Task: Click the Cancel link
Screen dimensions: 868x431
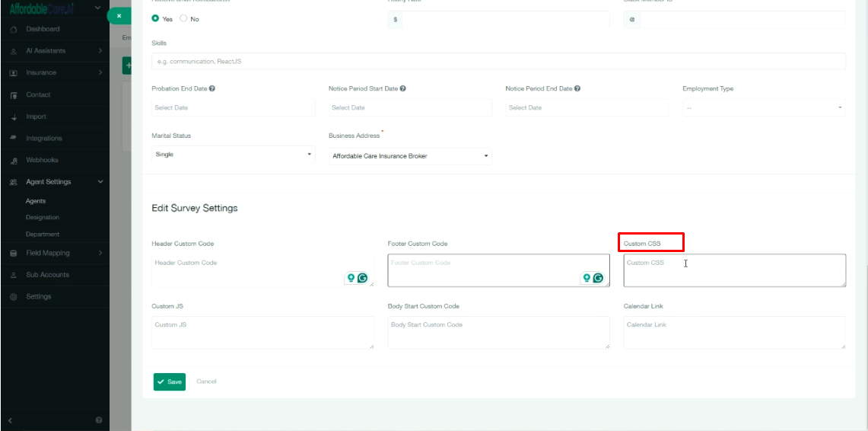Action: (206, 382)
